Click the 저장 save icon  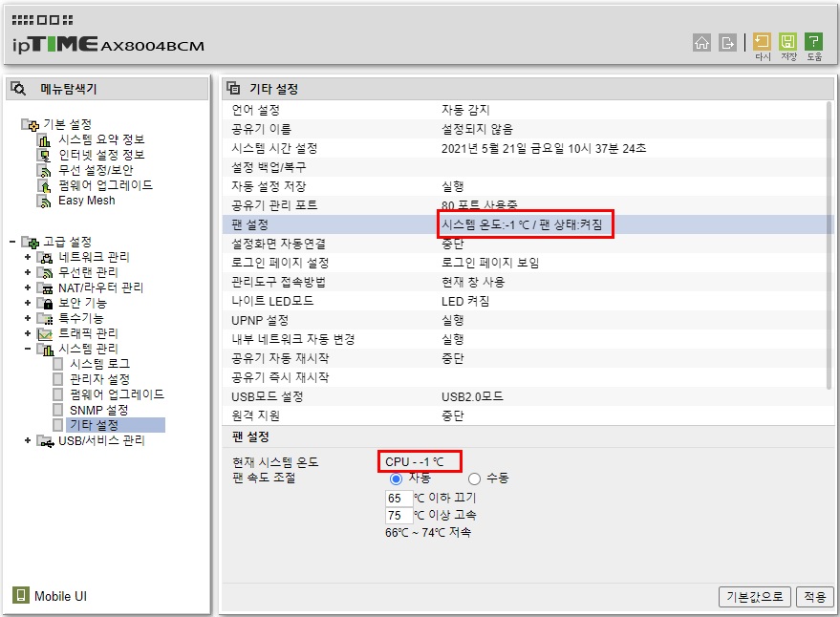787,41
